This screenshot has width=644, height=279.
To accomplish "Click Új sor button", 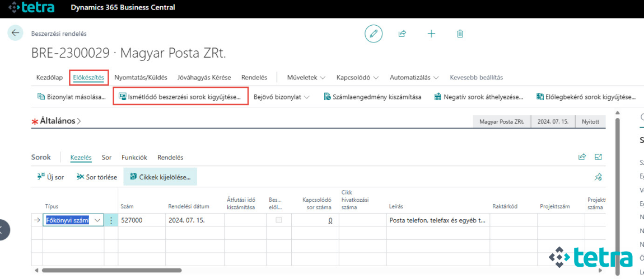I will [50, 177].
